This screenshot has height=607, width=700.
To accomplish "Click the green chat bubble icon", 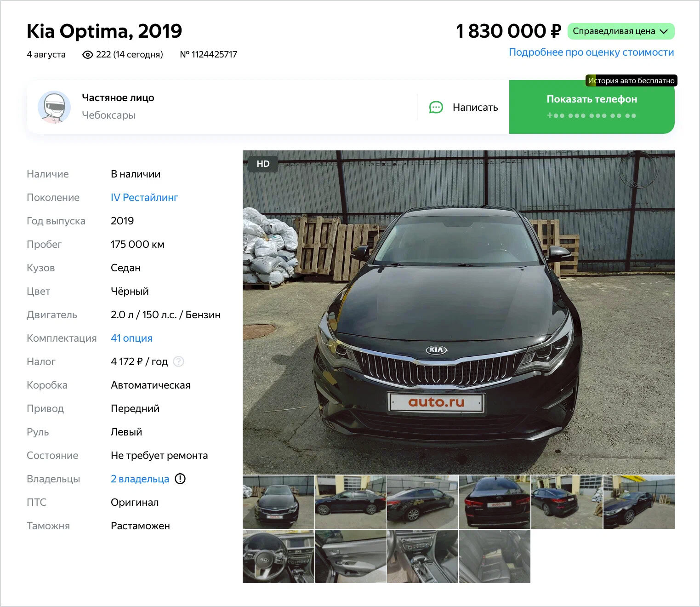I will (436, 107).
